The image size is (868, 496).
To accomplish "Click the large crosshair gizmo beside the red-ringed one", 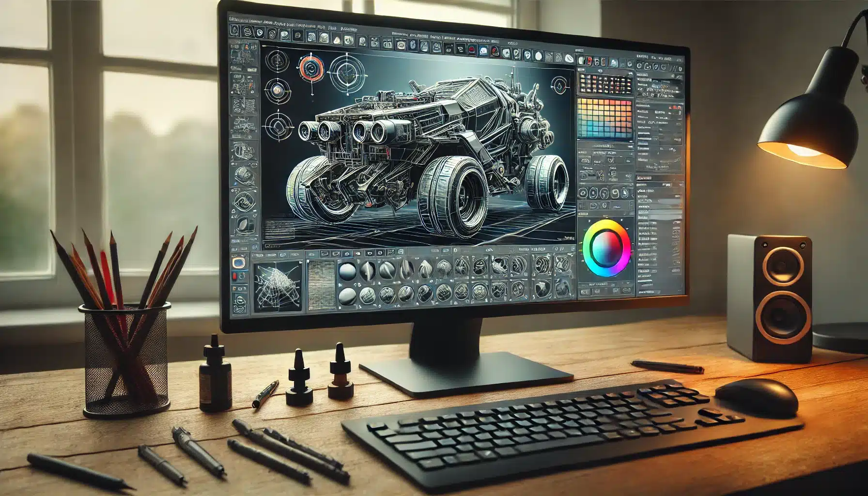I will (x=347, y=73).
